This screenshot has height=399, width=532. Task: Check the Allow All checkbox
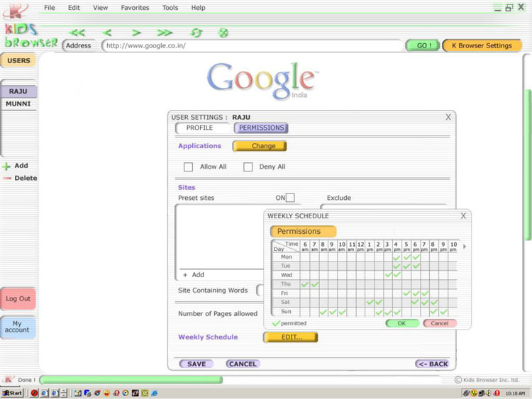[x=189, y=167]
